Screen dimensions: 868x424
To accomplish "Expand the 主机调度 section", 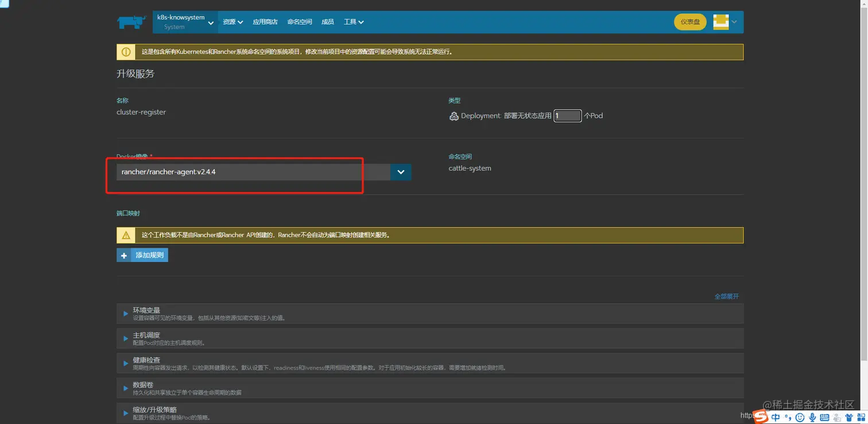I will (430, 338).
